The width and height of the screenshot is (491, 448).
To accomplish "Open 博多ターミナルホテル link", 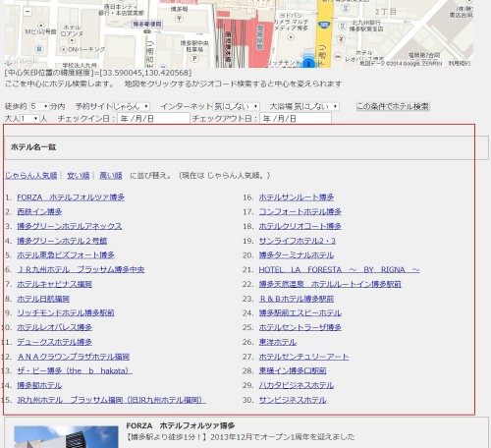I will (297, 255).
